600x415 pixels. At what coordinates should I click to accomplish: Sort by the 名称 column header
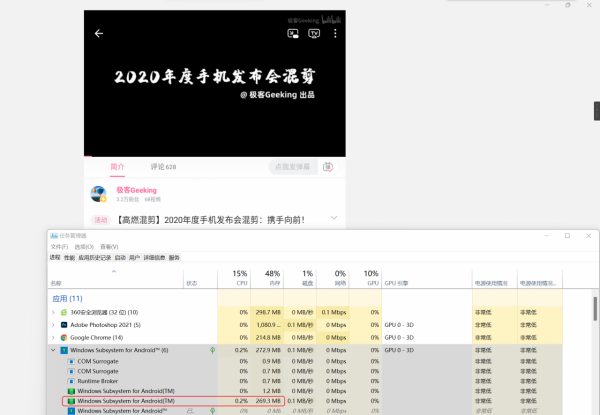116,278
